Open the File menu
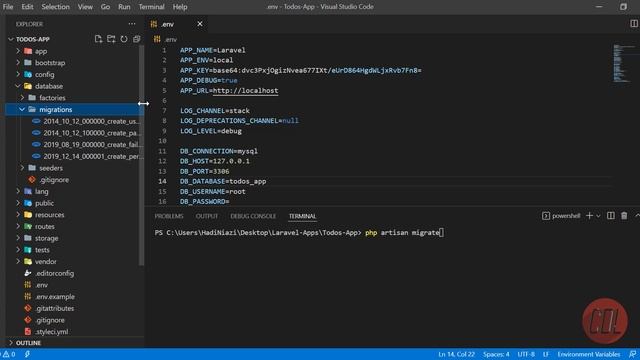The image size is (640, 360). [8, 7]
